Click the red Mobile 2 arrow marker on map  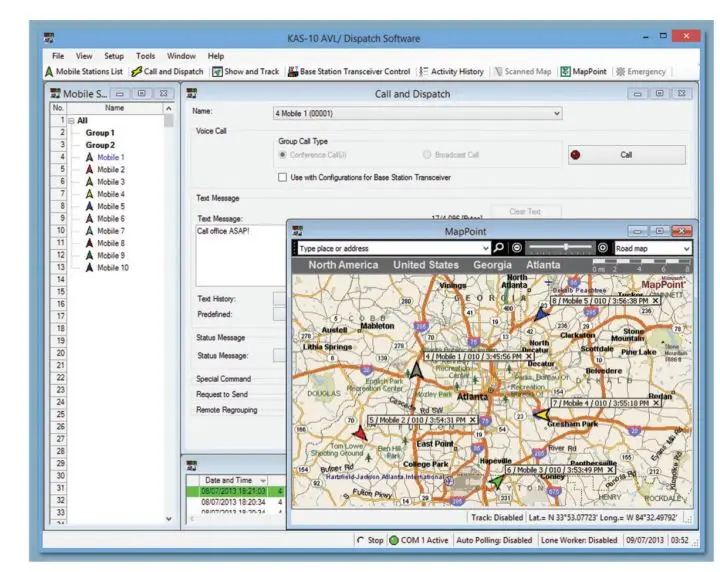(360, 433)
